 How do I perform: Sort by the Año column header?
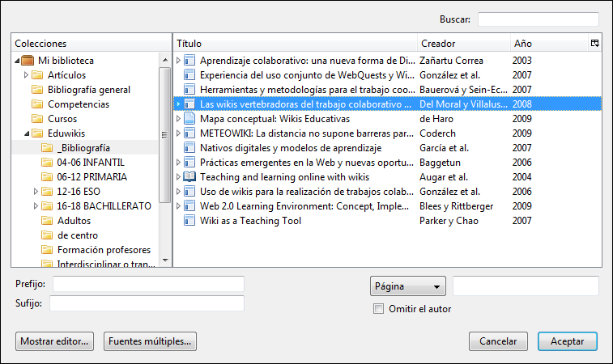point(549,44)
